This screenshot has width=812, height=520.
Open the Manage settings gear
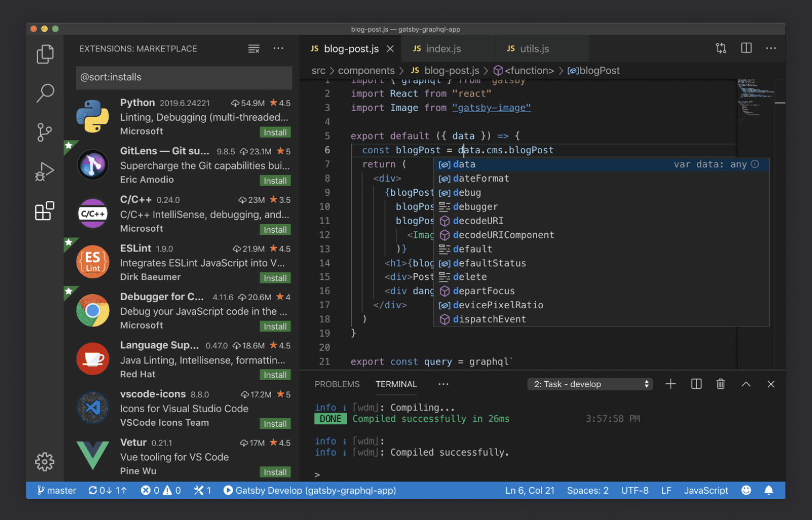[x=45, y=461]
